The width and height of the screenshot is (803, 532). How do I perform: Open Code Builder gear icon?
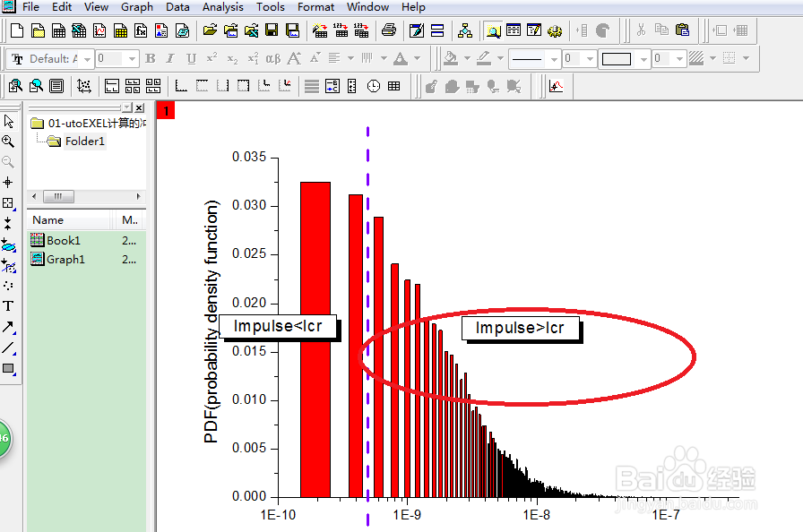[x=555, y=30]
